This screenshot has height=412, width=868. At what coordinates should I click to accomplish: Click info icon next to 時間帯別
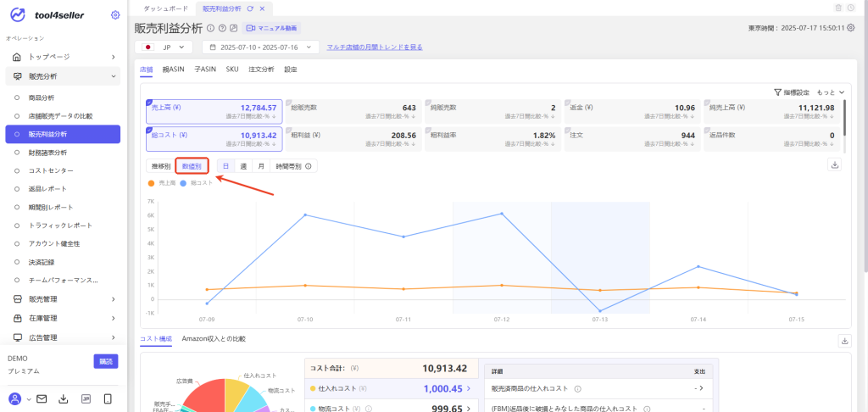(x=309, y=166)
